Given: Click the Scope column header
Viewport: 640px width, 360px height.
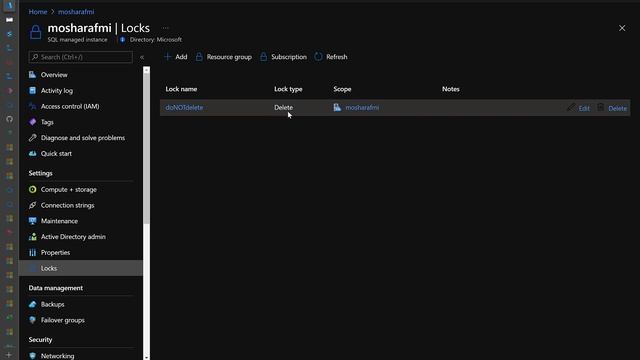Looking at the screenshot, I should [342, 89].
